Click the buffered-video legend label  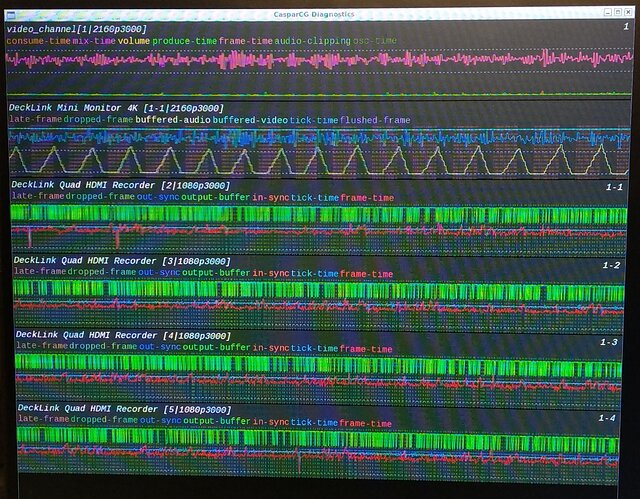coord(250,120)
